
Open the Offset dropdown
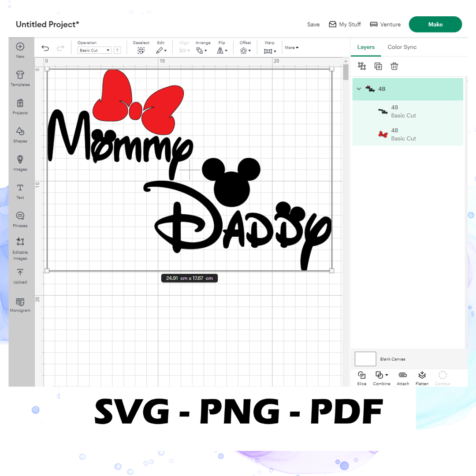[245, 50]
